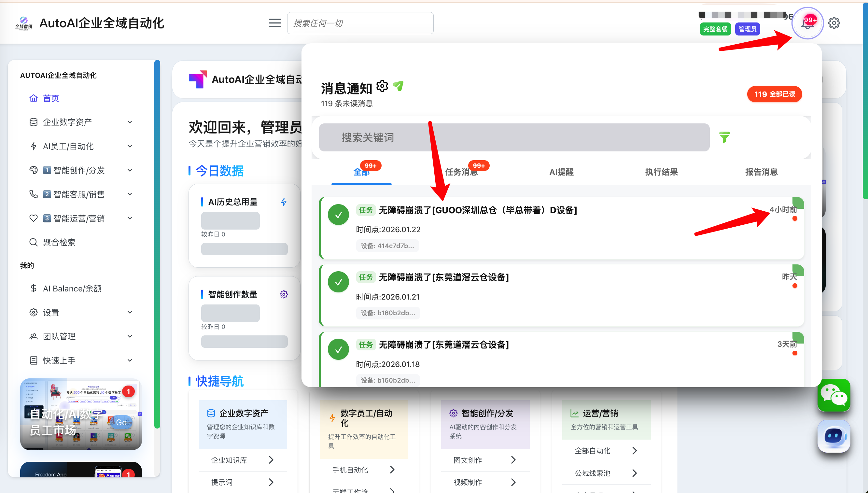Click the hamburger menu icon
The width and height of the screenshot is (868, 493).
[274, 23]
